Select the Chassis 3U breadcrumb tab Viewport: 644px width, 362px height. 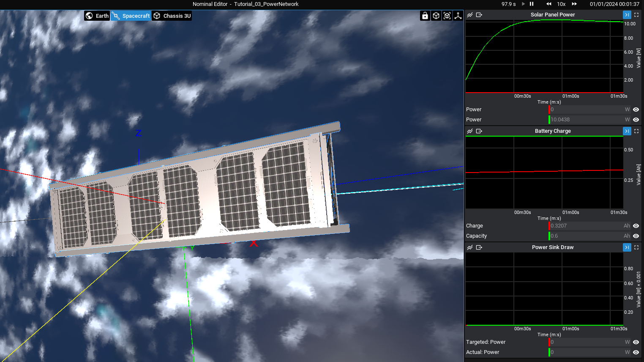pyautogui.click(x=172, y=16)
